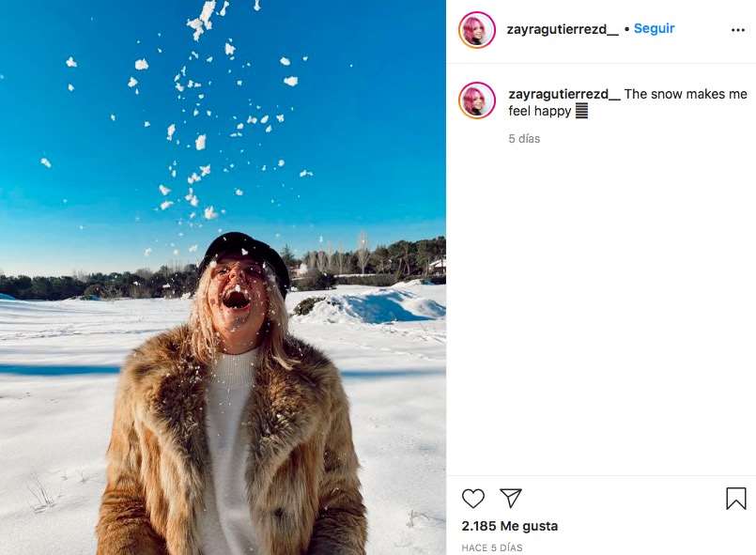Save the post with the bookmark icon

[x=736, y=499]
